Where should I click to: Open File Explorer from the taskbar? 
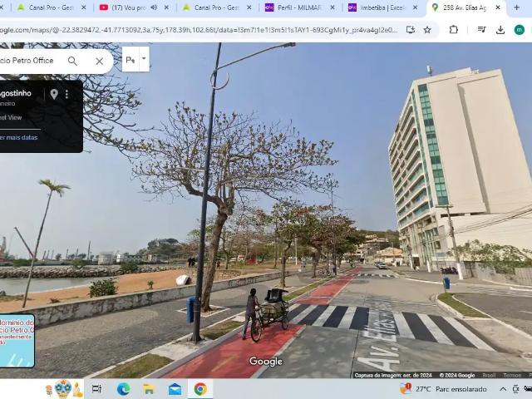coord(149,389)
